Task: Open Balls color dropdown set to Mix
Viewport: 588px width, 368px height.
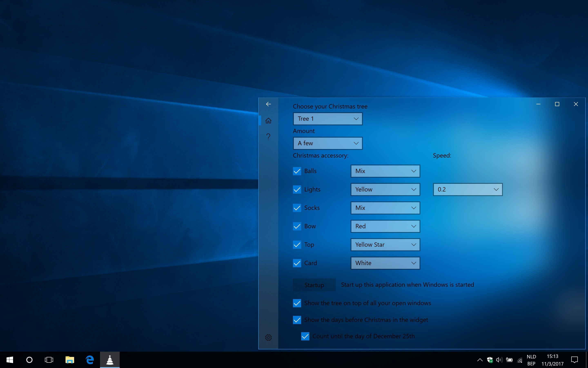Action: 385,171
